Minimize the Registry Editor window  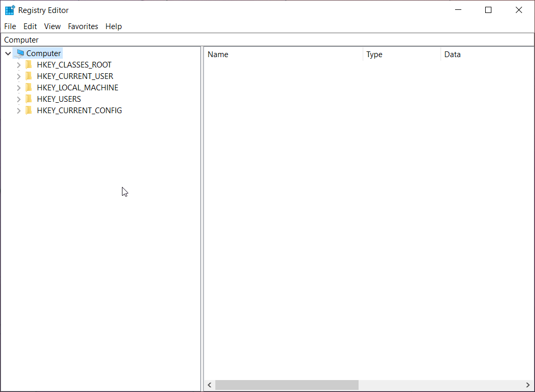click(458, 10)
